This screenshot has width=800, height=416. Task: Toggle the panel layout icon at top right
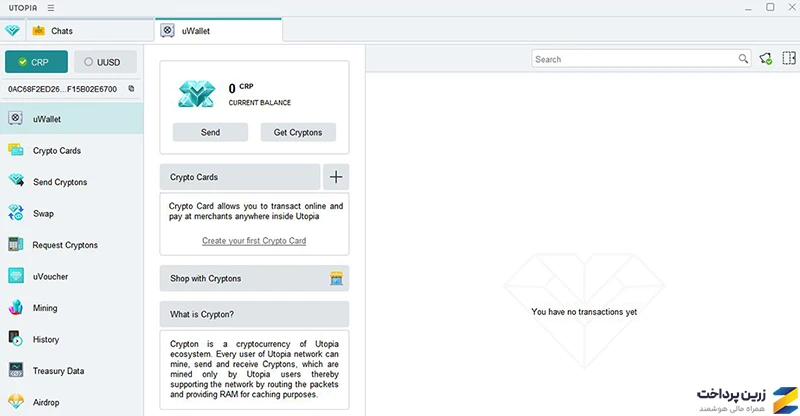pyautogui.click(x=789, y=58)
